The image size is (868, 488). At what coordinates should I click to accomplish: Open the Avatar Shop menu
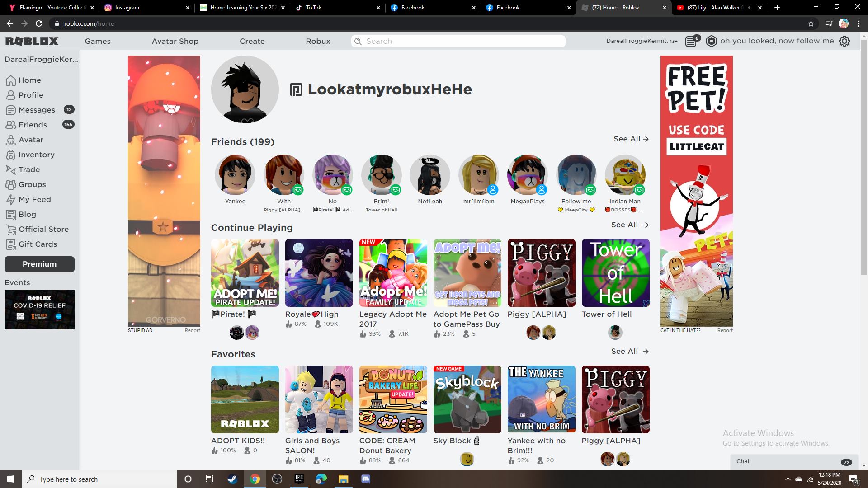[x=175, y=41]
